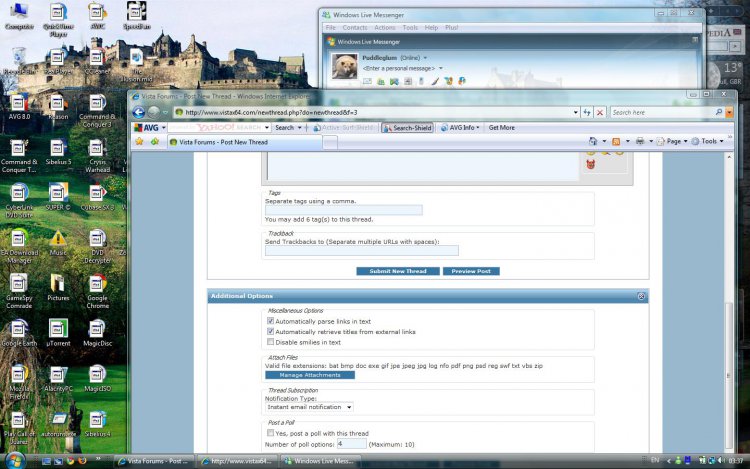Open the Recycle Bin desktop icon
The width and height of the screenshot is (750, 469).
(19, 61)
